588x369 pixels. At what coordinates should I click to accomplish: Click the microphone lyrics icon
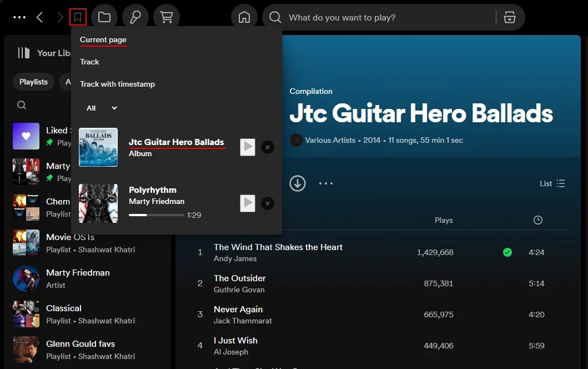coord(135,17)
